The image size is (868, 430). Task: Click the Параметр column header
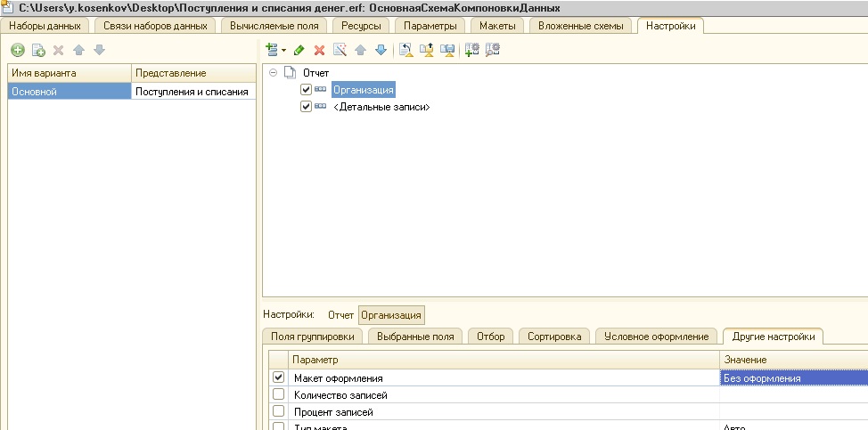[504, 360]
